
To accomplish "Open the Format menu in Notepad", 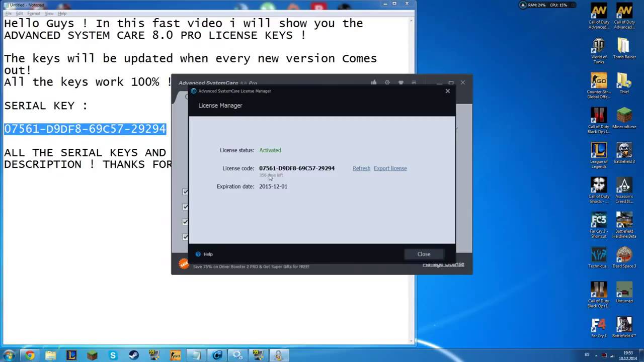I will [34, 14].
